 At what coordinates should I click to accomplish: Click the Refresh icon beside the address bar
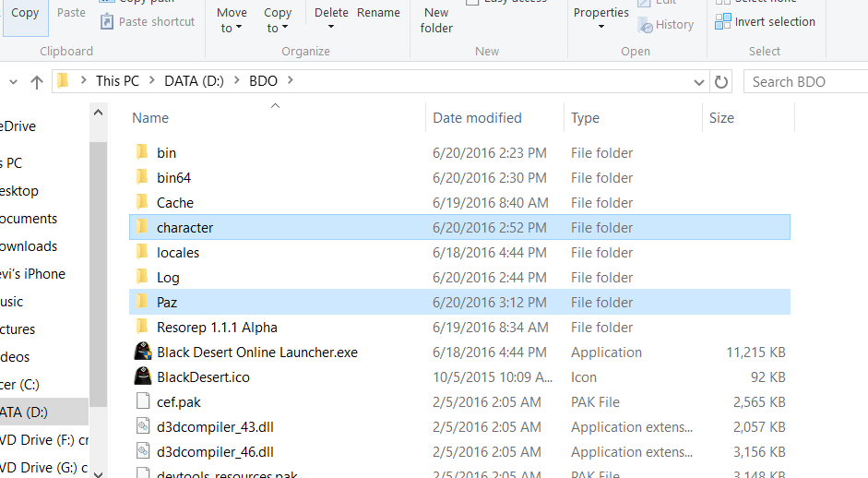pos(721,81)
